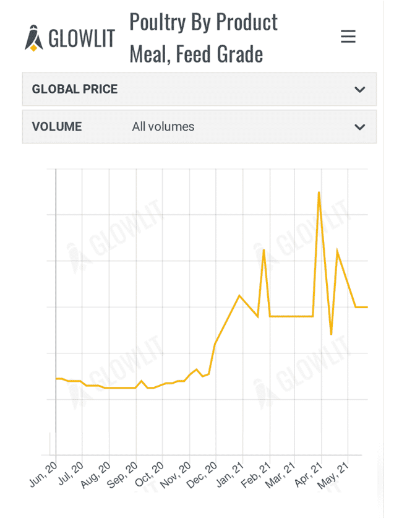Screen dimensions: 420x518
Task: Click the Feb 21 price spike on the chart
Action: pos(264,251)
